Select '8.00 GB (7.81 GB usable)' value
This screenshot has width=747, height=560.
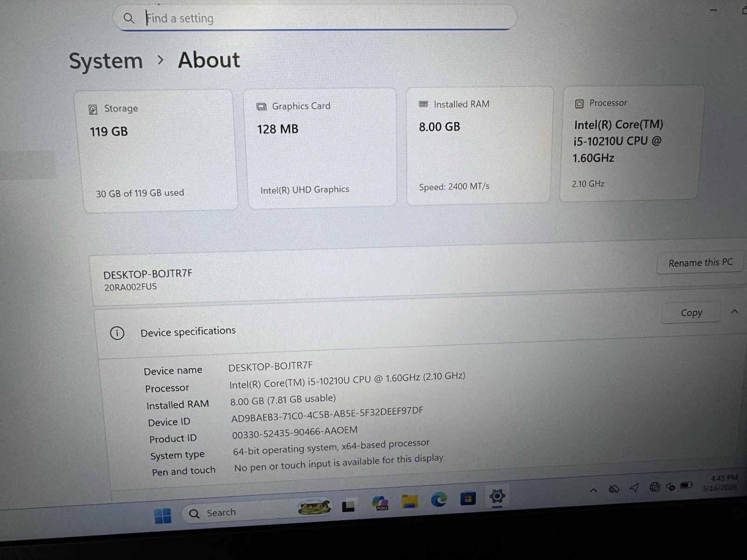(283, 399)
